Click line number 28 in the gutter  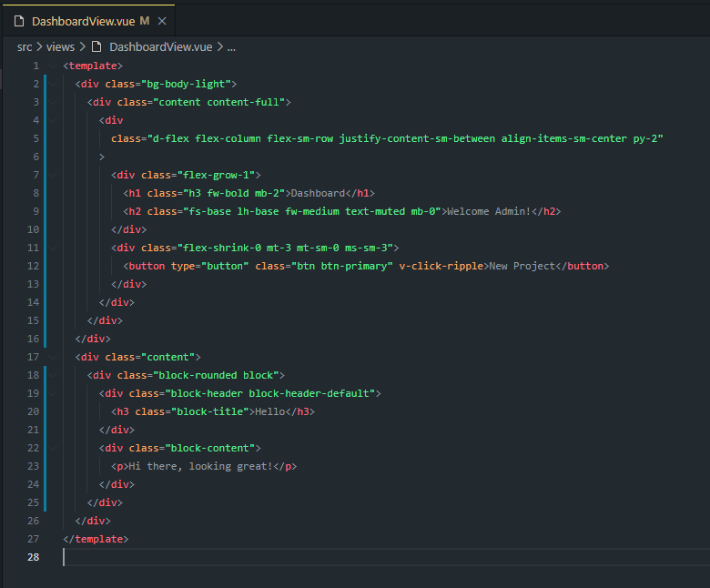33,557
